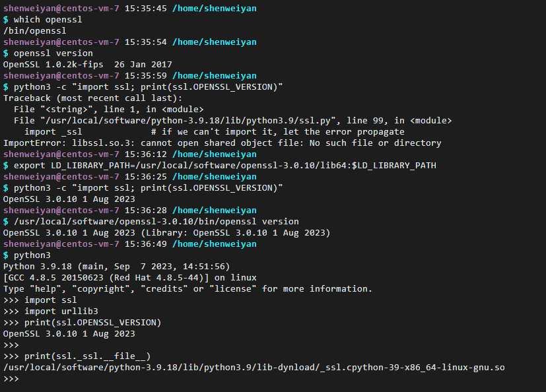The width and height of the screenshot is (546, 392).
Task: Click the "Python 3.9.18 (main, Sep 7 2023" line
Action: [117, 267]
